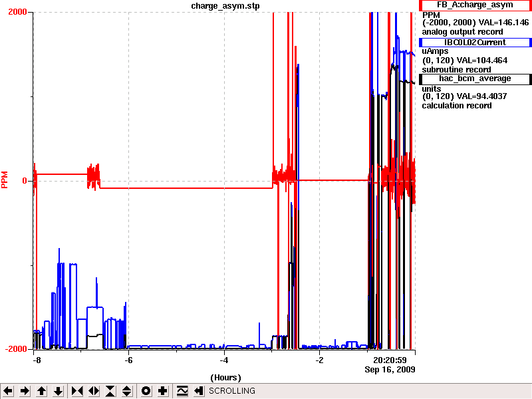Click the chart title charge_asym.stp
Image resolution: width=532 pixels, height=399 pixels.
(225, 6)
